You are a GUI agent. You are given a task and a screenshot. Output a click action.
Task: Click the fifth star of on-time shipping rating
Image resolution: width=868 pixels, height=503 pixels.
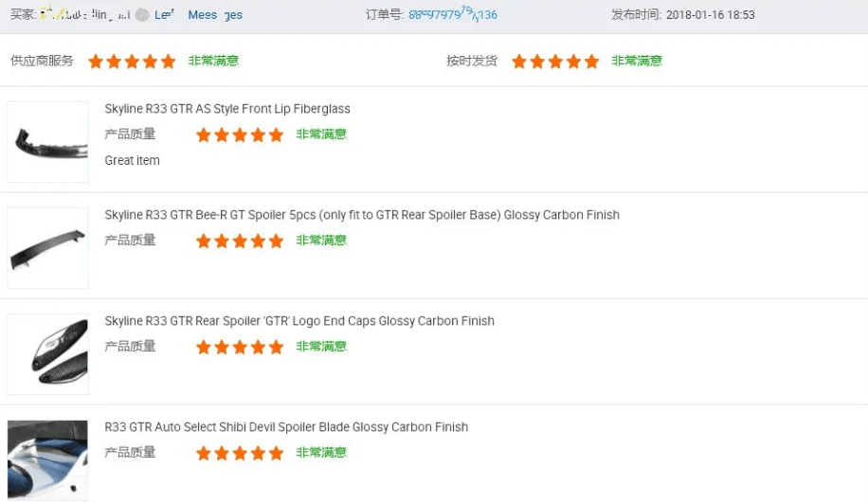[592, 62]
